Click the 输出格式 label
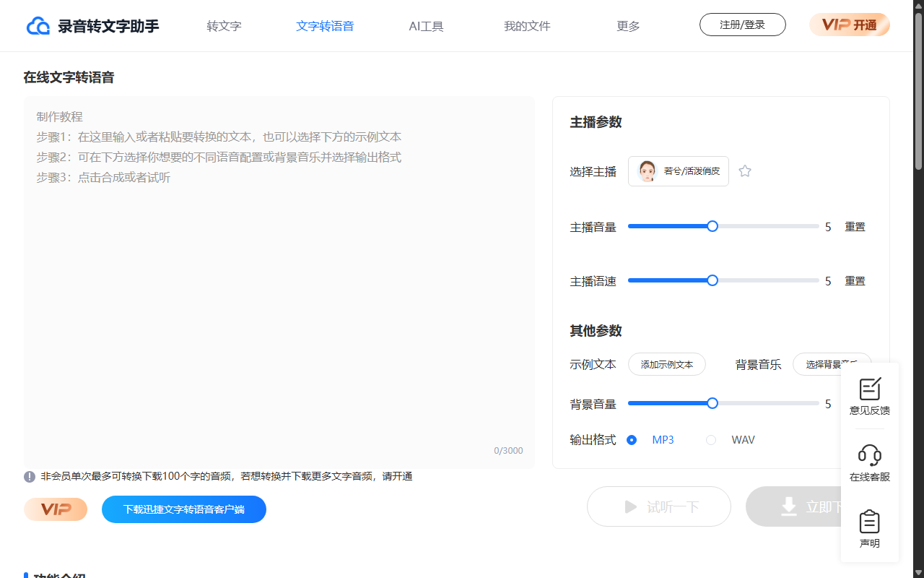Viewport: 924px width, 578px height. tap(593, 440)
